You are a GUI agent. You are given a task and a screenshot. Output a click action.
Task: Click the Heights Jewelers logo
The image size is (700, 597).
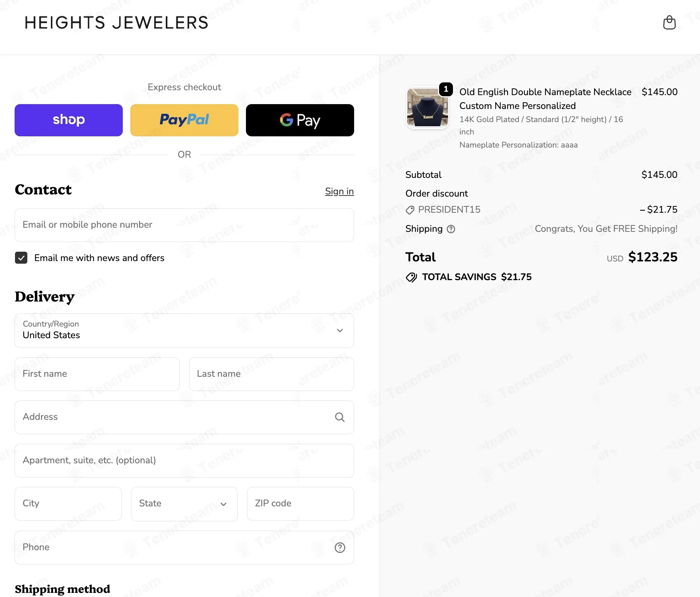(116, 23)
